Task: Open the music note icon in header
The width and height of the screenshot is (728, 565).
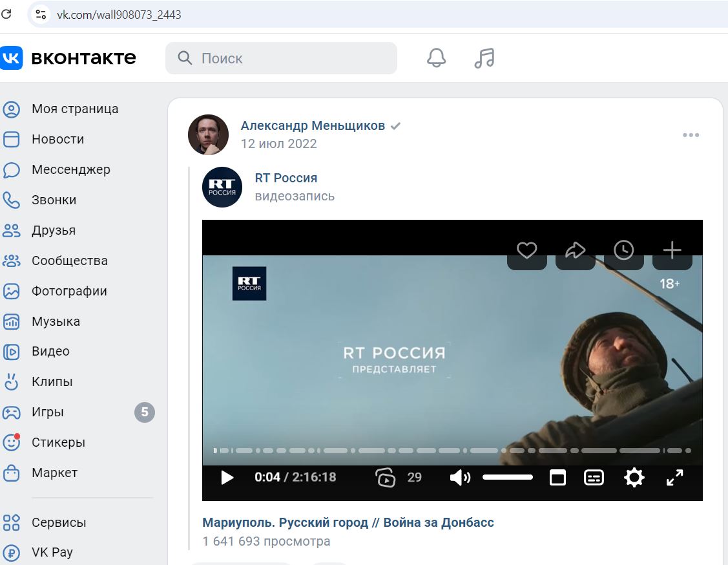Action: click(x=484, y=58)
